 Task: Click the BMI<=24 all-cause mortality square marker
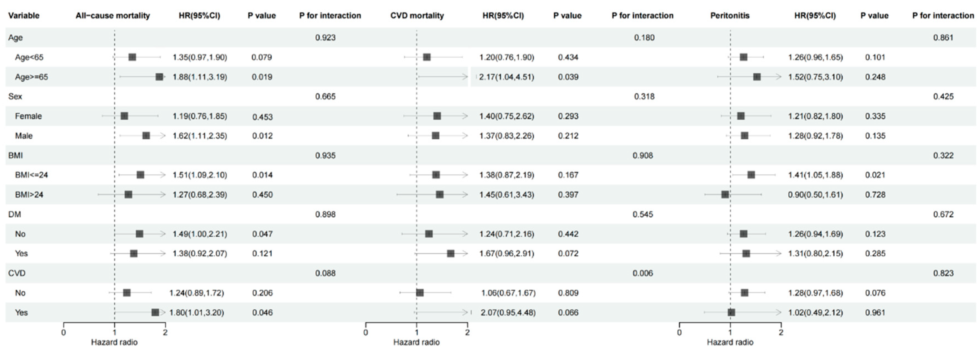point(140,175)
